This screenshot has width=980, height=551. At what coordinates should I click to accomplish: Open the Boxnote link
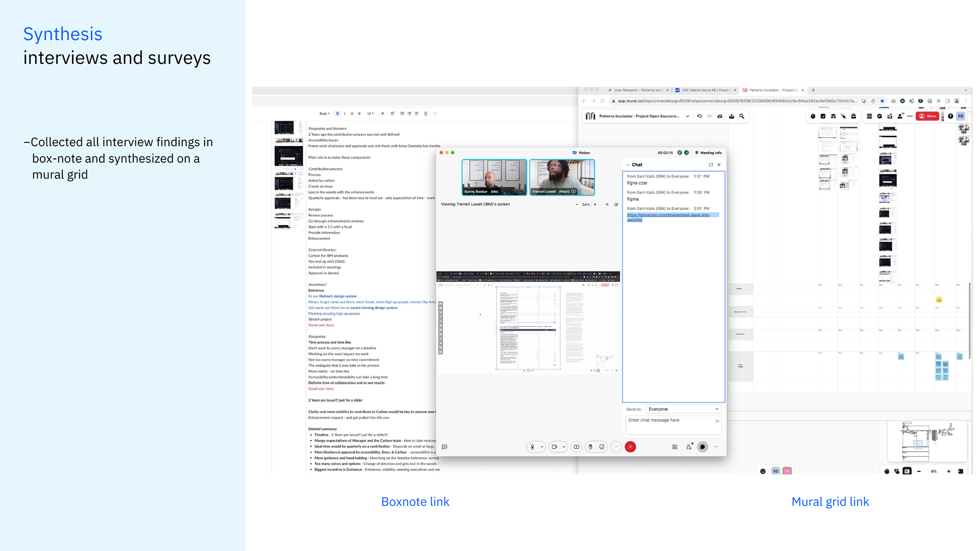415,502
